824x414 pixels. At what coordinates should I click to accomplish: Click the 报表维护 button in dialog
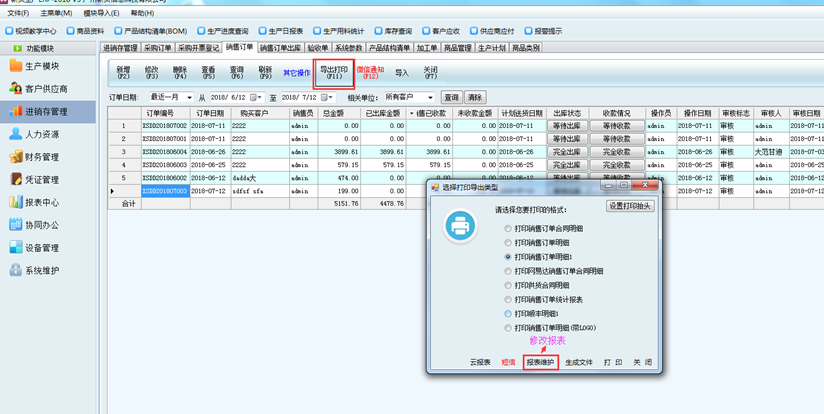[x=541, y=362]
